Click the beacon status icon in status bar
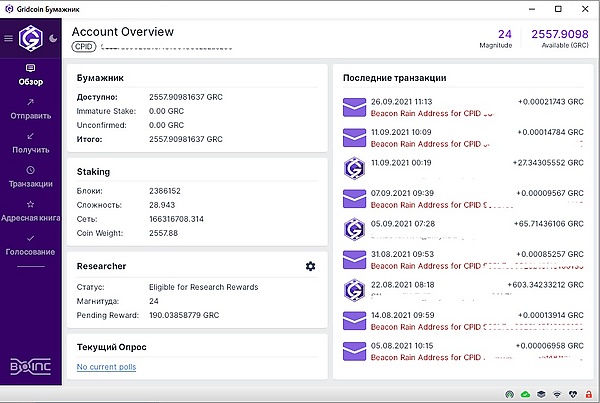600x403 pixels. tap(509, 394)
